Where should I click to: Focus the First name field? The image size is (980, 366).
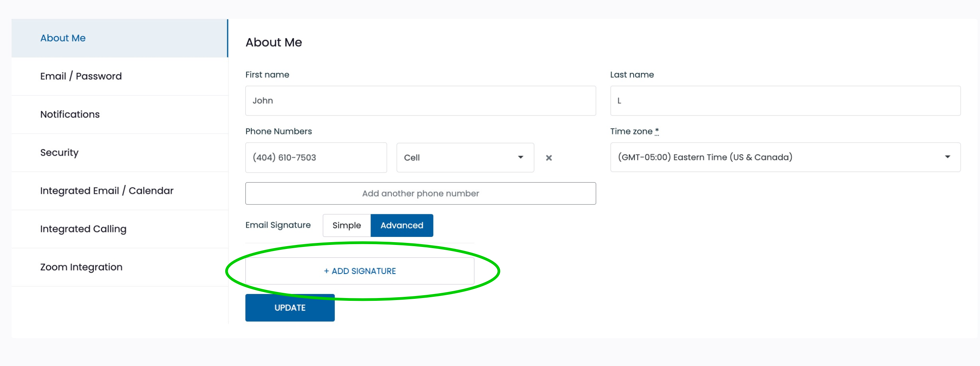(x=420, y=101)
